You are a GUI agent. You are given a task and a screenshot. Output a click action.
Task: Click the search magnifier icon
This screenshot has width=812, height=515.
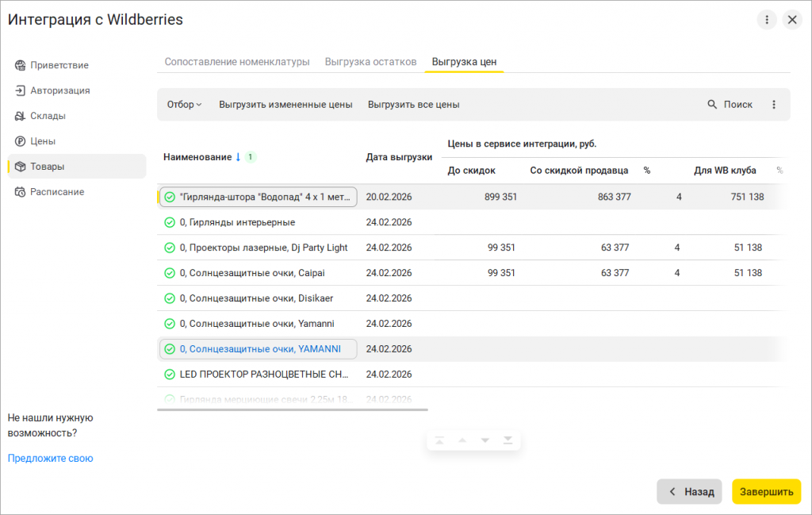click(x=712, y=105)
